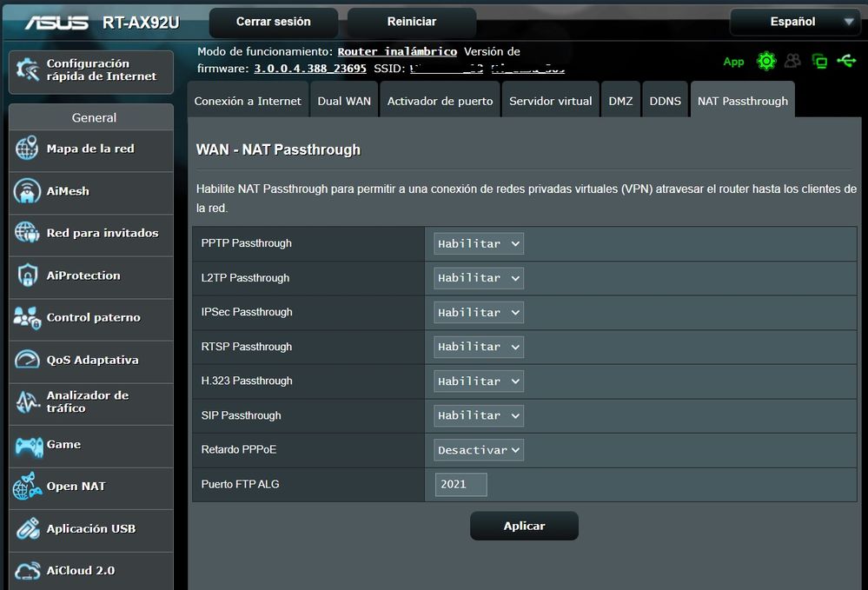The width and height of the screenshot is (868, 590).
Task: Expand the SIP Passthrough dropdown
Action: point(479,415)
